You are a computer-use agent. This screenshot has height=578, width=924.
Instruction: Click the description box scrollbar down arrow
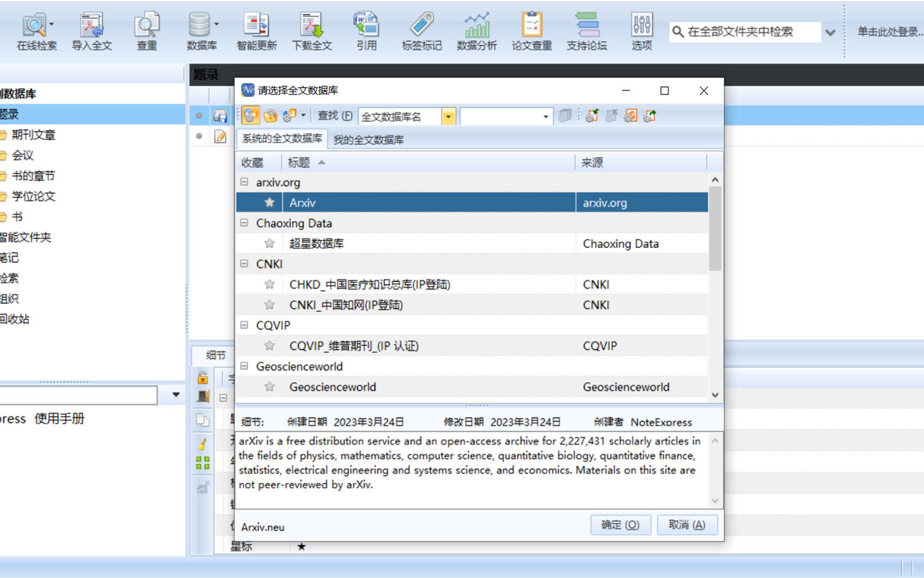[715, 501]
